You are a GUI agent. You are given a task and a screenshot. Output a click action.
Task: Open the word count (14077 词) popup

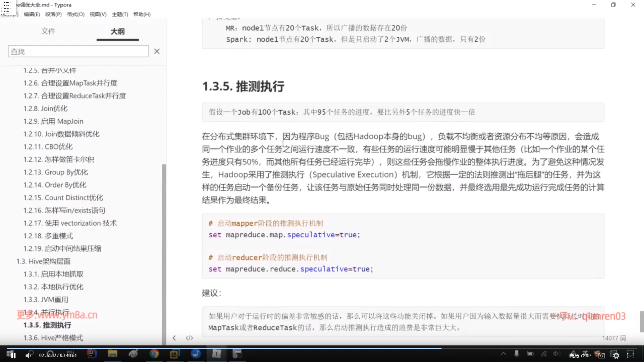(613, 338)
